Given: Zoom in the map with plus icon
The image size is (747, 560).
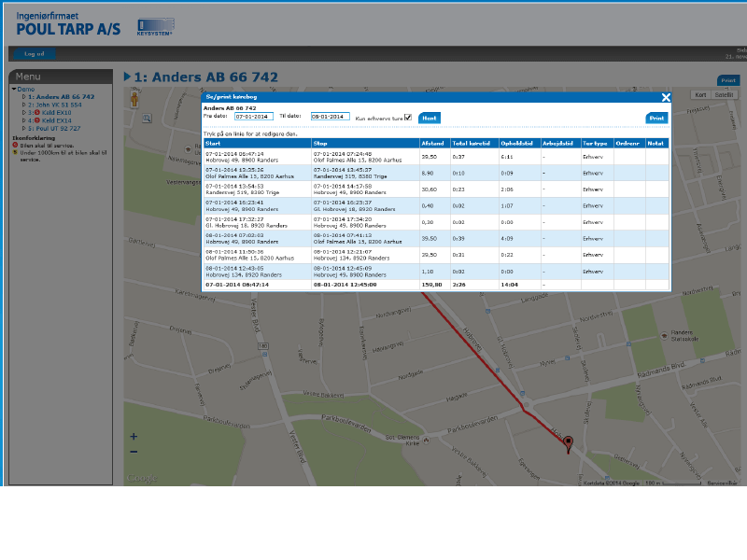Looking at the screenshot, I should [134, 436].
